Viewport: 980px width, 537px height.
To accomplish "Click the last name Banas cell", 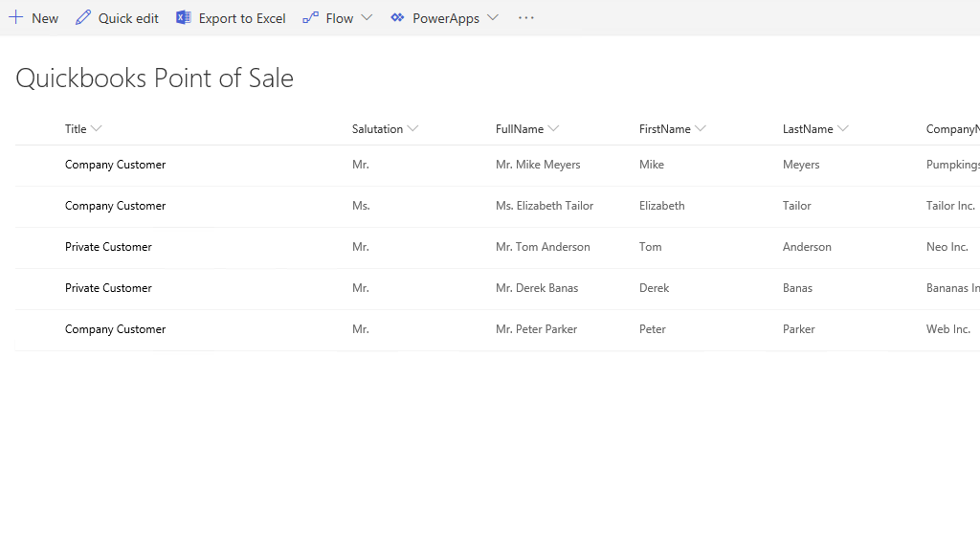I will tap(797, 288).
